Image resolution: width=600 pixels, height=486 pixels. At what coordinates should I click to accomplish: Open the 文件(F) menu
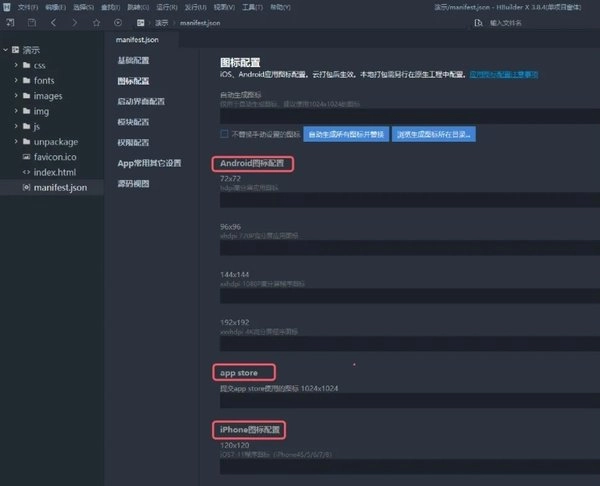27,6
